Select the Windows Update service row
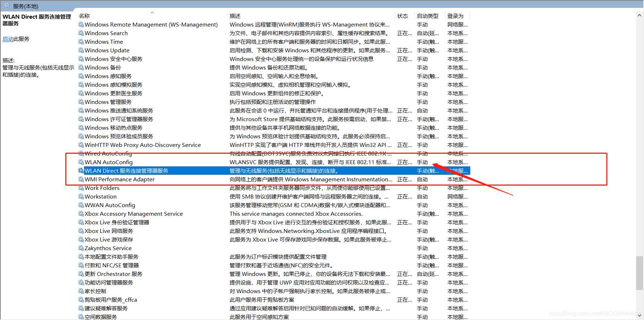644x320 pixels. (274, 50)
